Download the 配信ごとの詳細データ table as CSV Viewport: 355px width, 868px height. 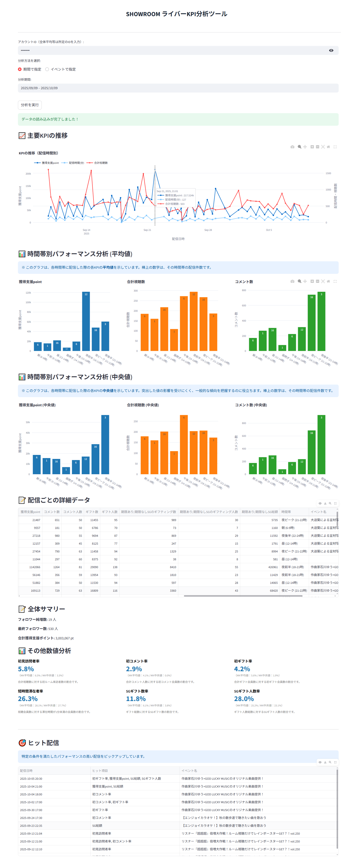point(325,503)
